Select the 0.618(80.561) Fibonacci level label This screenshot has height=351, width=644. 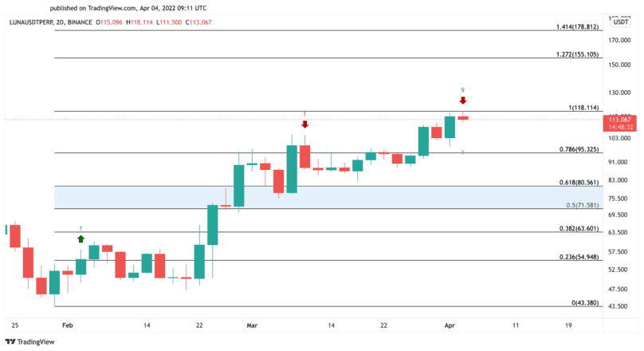click(x=579, y=183)
